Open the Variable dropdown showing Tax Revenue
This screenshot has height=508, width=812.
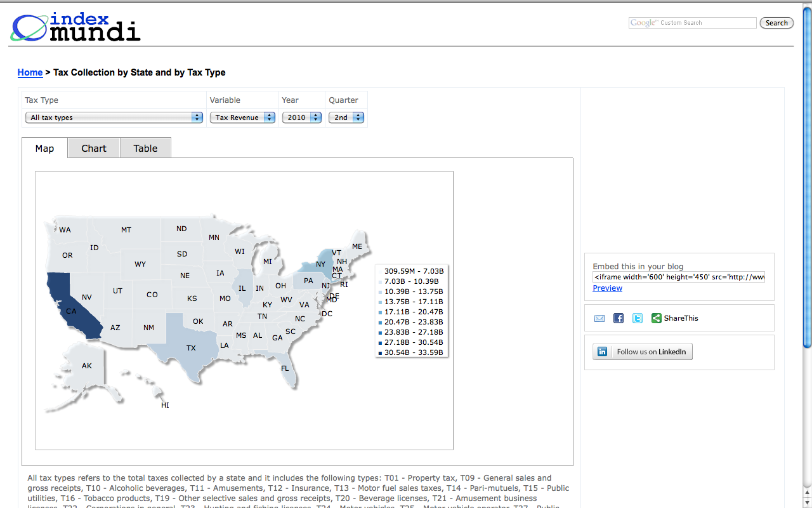[x=242, y=117]
